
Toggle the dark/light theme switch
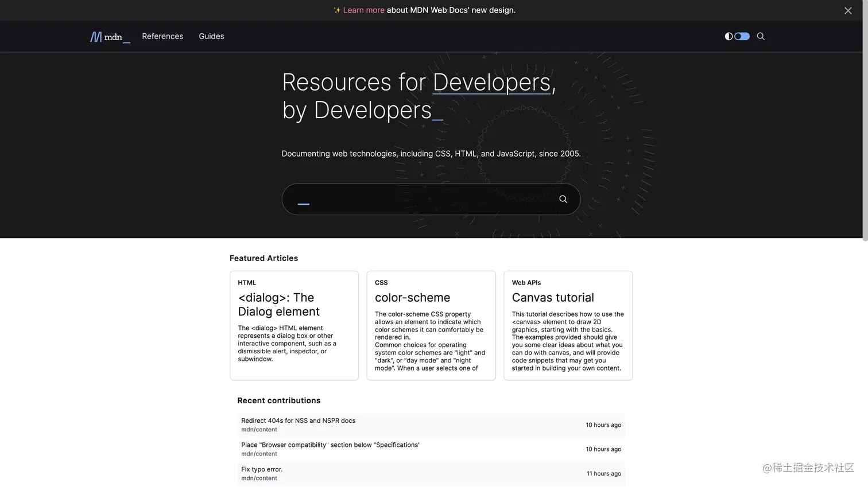coord(742,36)
